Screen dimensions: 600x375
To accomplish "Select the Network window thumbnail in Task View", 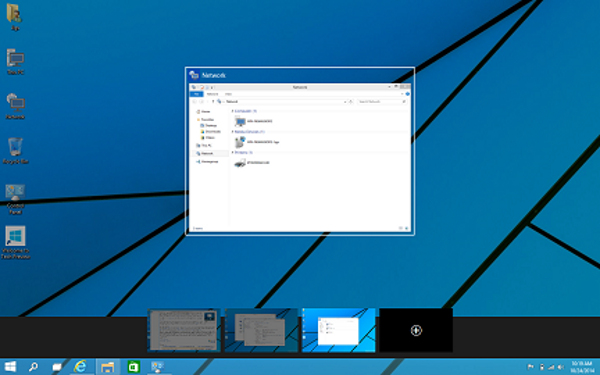I will click(300, 151).
